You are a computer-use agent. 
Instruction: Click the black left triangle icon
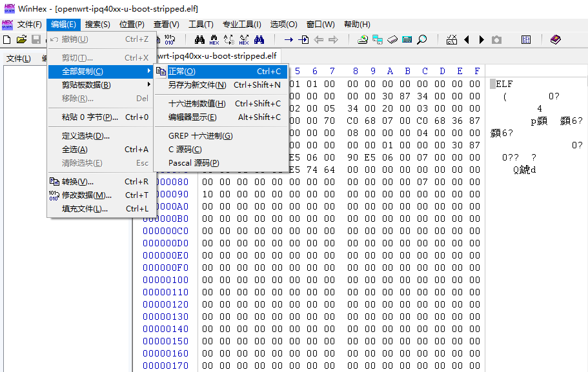point(467,40)
